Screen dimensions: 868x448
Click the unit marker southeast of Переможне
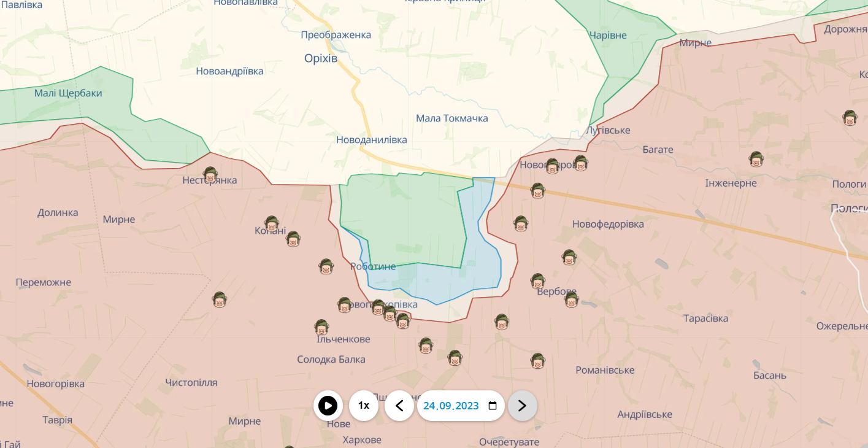[x=220, y=299]
